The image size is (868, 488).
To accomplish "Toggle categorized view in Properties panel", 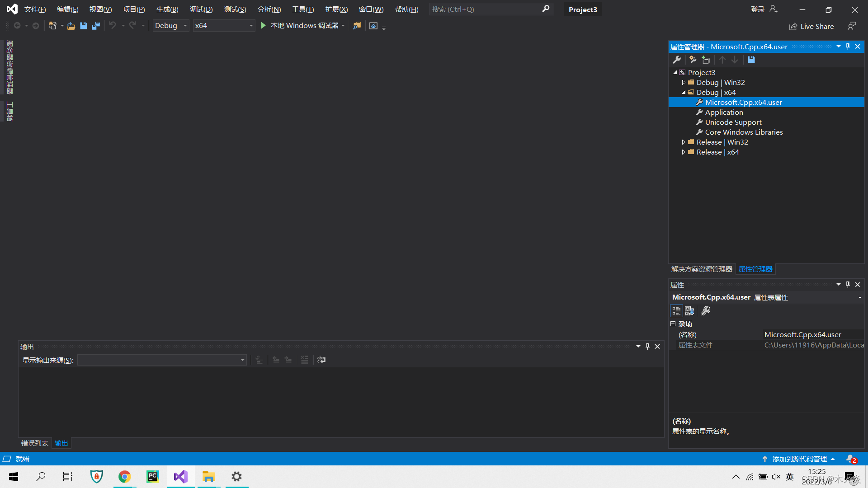I will tap(676, 311).
